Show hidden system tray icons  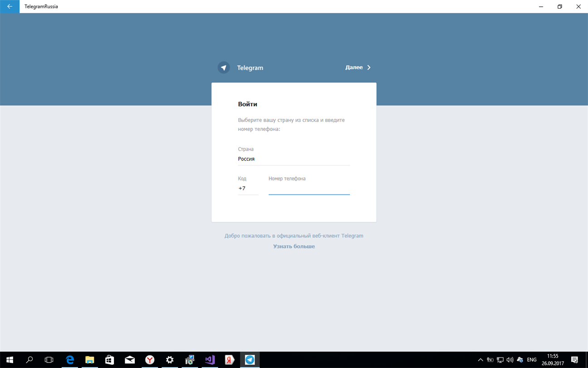480,360
